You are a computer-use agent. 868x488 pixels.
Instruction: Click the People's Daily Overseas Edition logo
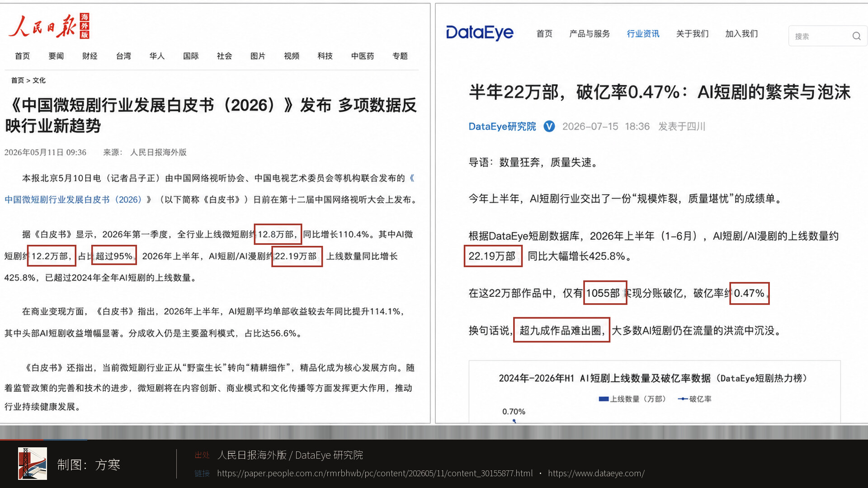pyautogui.click(x=49, y=26)
